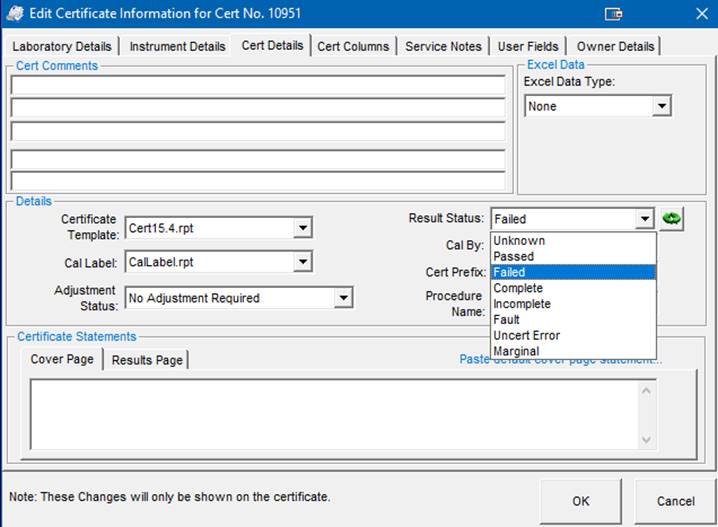Select the Results Page statement tab
The image size is (718, 527).
(x=147, y=360)
